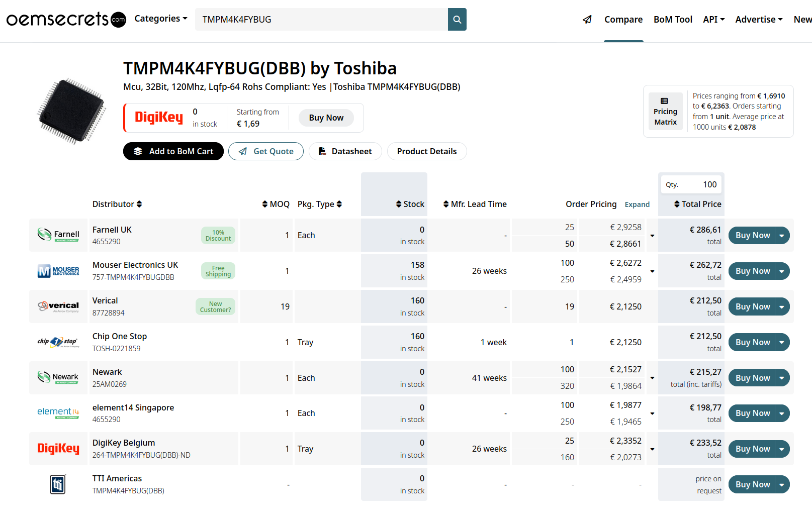This screenshot has height=519, width=812.
Task: Click the Mouser Free Shipping badge
Action: [218, 271]
